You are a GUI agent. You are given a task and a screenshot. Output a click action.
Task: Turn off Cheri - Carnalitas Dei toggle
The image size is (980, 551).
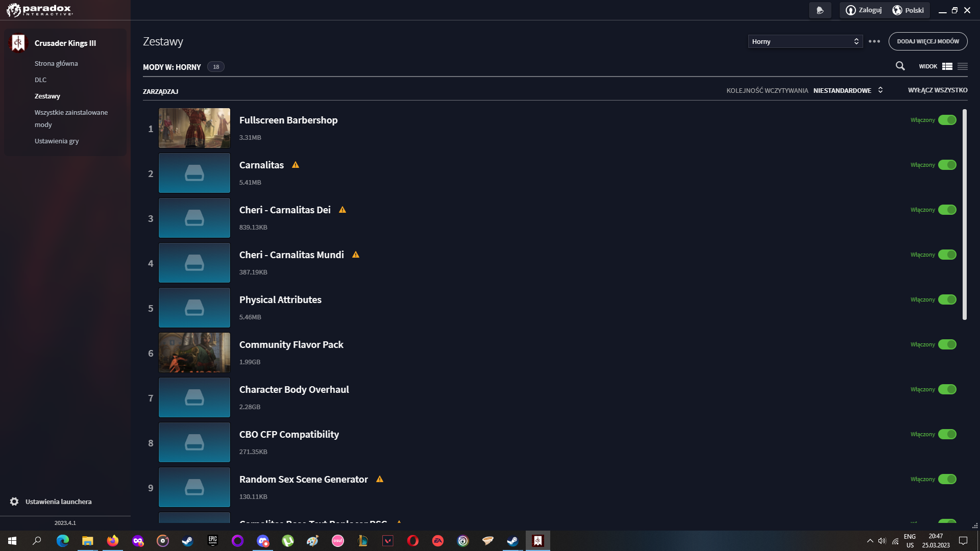(x=947, y=210)
